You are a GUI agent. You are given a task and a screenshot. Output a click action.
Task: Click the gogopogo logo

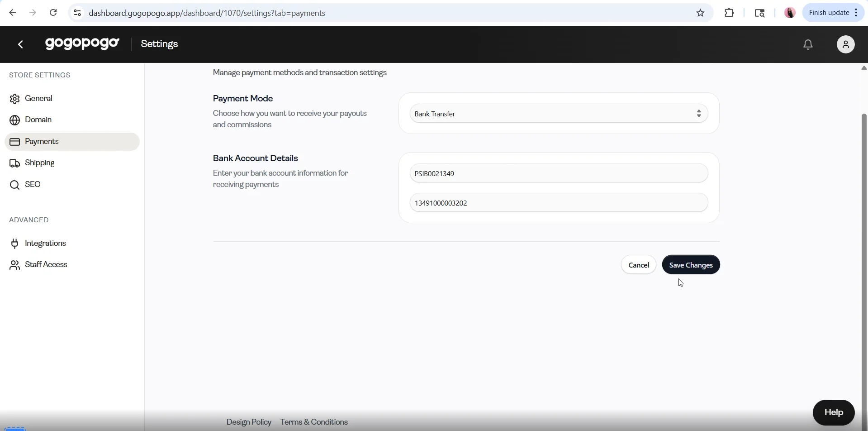pyautogui.click(x=82, y=43)
